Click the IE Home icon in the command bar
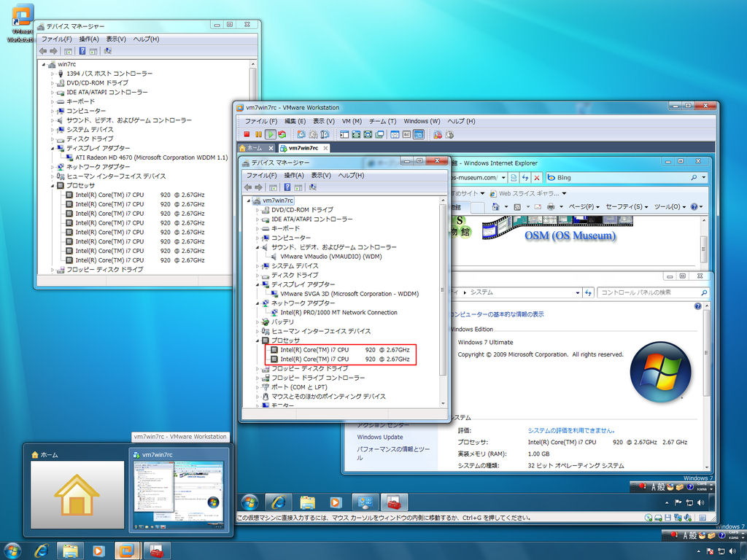The height and width of the screenshot is (560, 747). pos(495,206)
